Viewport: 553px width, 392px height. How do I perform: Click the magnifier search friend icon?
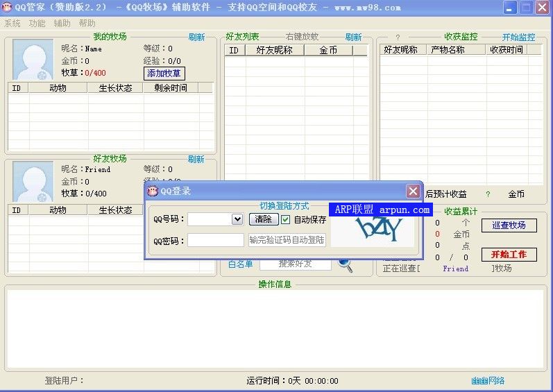[x=345, y=264]
